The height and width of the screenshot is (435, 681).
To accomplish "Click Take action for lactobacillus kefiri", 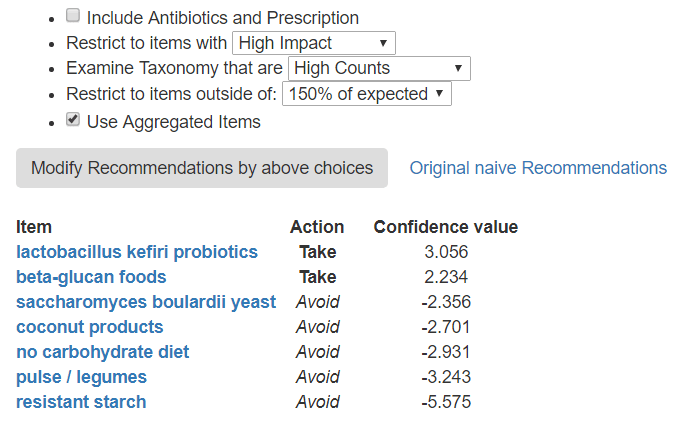I will pos(317,252).
